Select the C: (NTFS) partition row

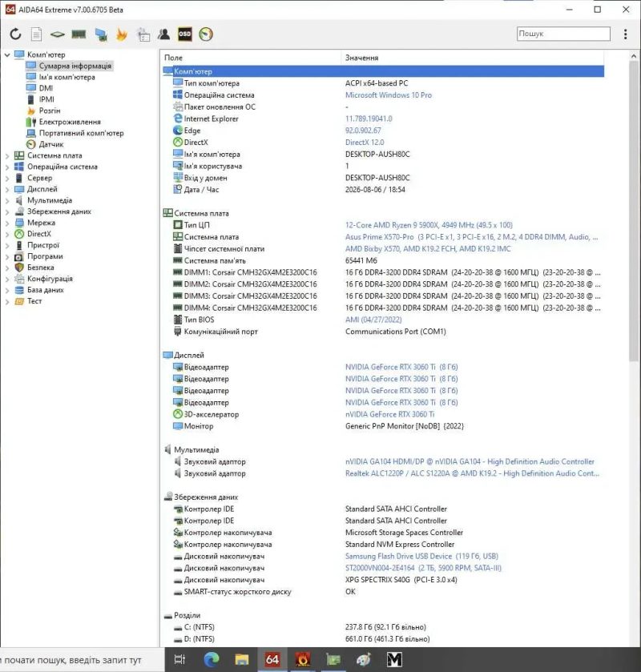tap(383, 627)
